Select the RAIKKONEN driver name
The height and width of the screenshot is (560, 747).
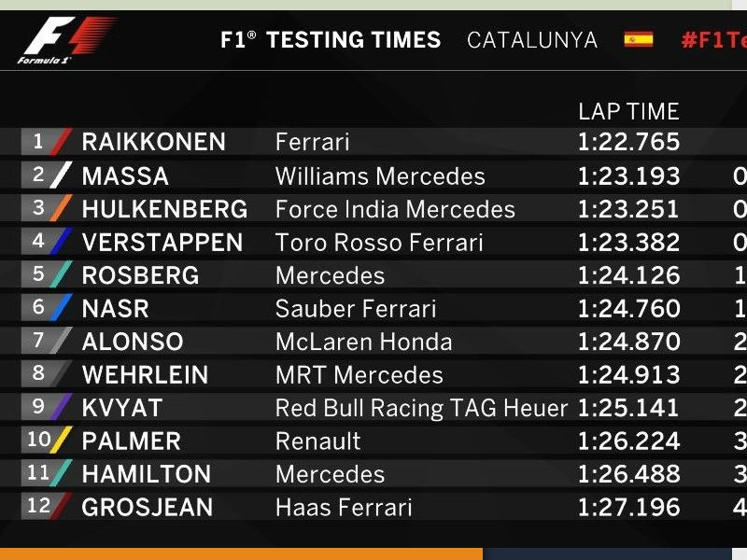[x=153, y=142]
